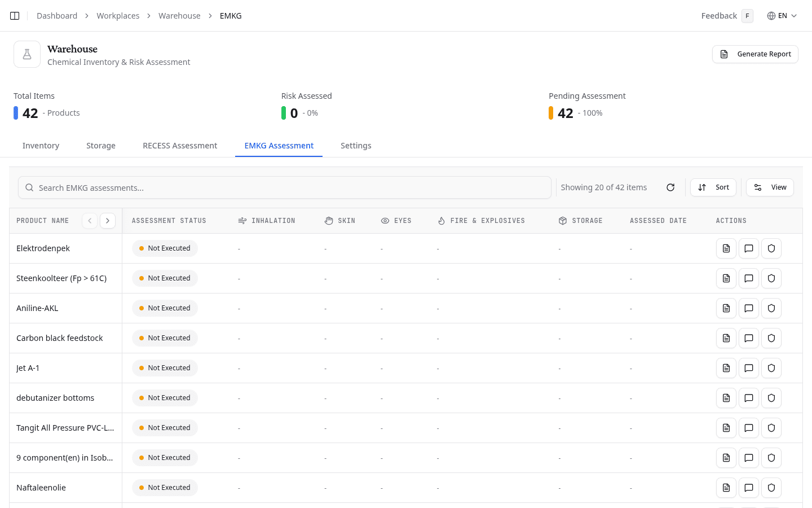The height and width of the screenshot is (508, 812).
Task: Click the Skin hand column icon
Action: coord(329,220)
